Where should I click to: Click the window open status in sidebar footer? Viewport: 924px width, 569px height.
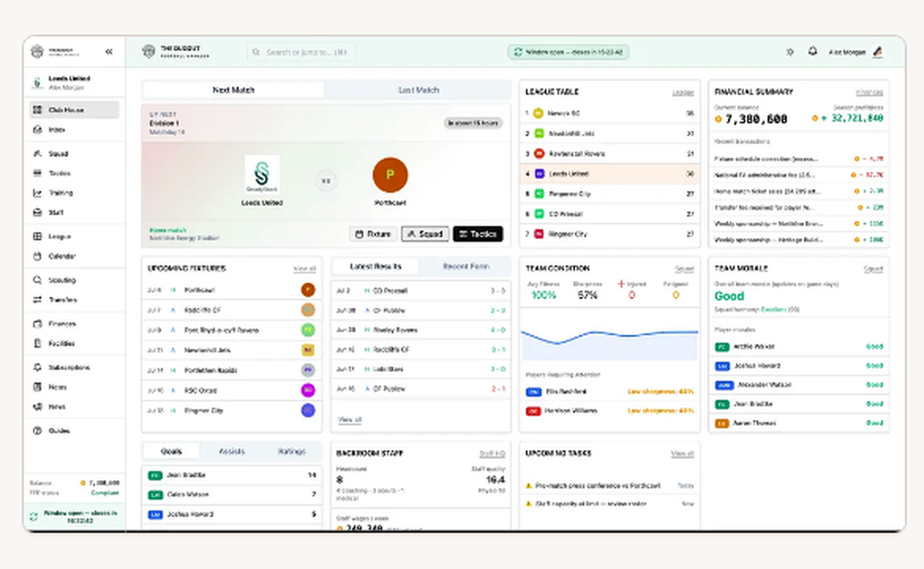tap(74, 517)
